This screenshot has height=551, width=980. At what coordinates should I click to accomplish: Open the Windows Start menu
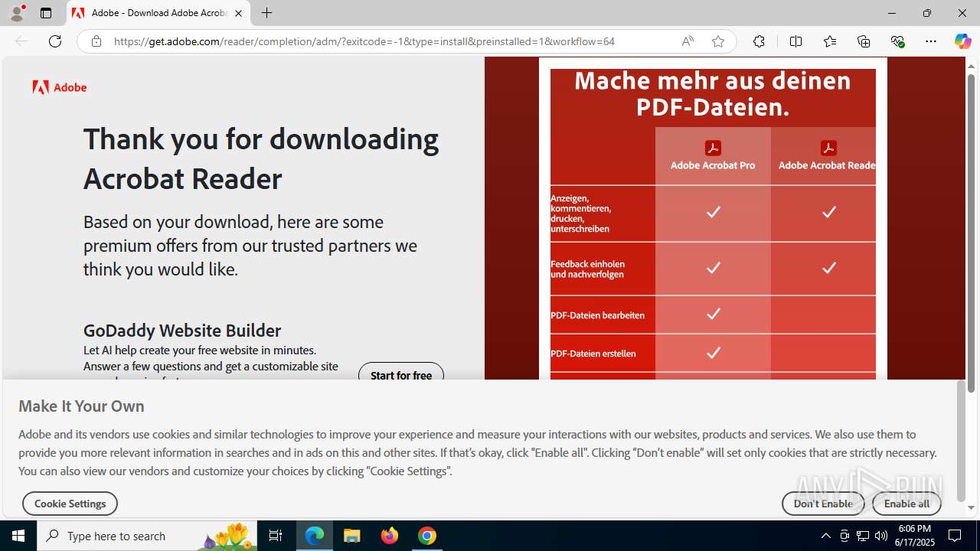(x=18, y=536)
